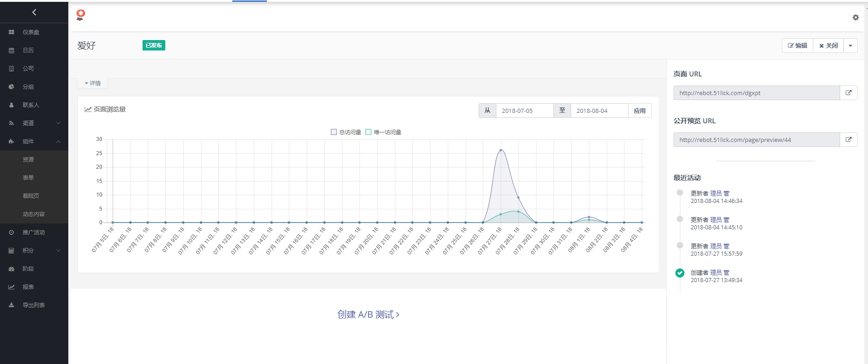Select 着陆页 in the sidebar submenu

click(31, 196)
